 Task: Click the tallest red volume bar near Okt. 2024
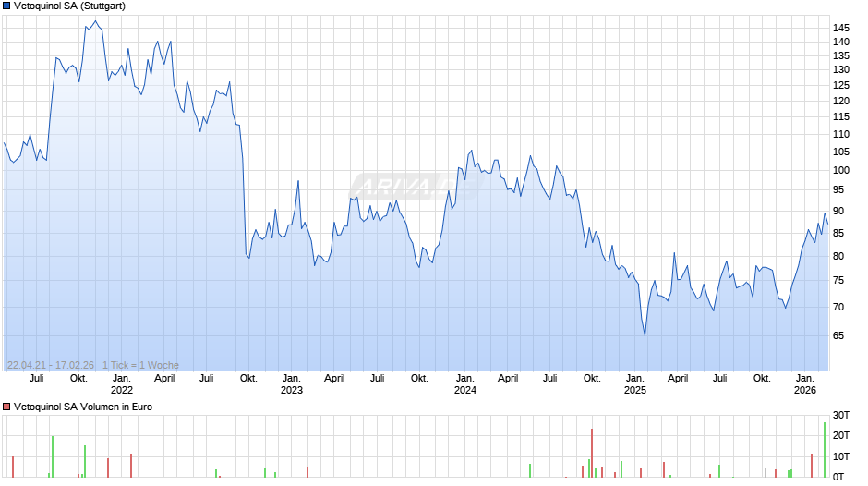592,454
